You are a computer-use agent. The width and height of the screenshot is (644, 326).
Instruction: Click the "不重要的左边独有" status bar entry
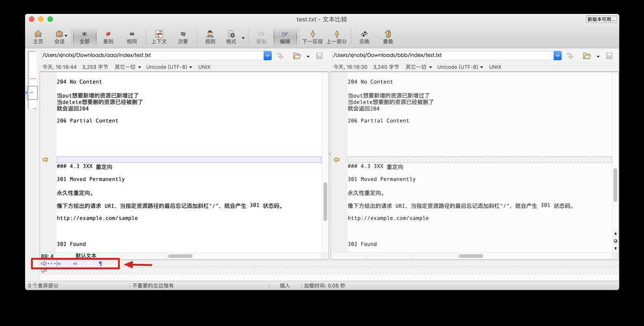(x=153, y=286)
